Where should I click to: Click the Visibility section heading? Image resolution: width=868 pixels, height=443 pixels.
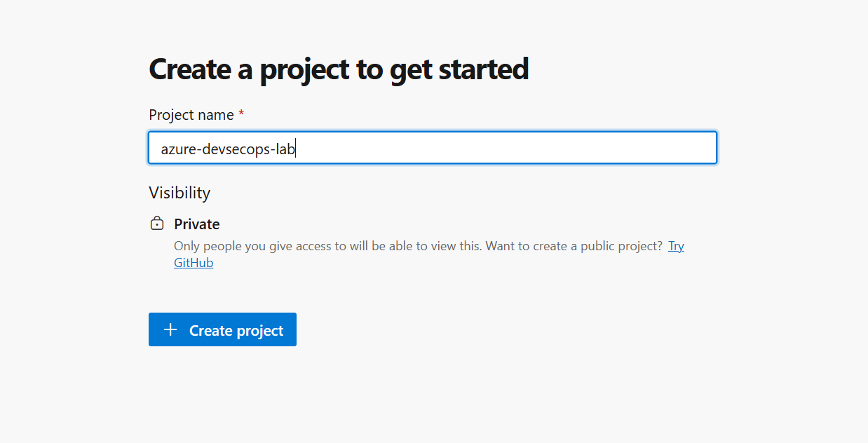[x=179, y=193]
